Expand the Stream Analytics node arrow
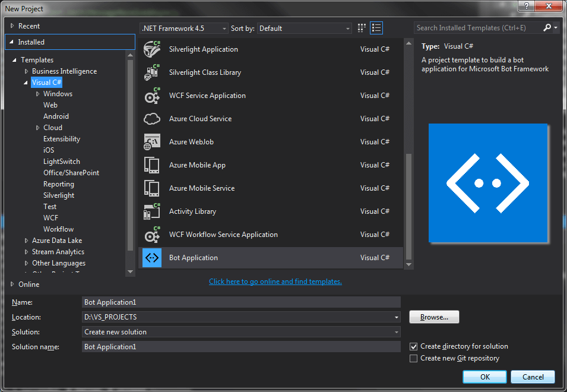The width and height of the screenshot is (567, 392). pyautogui.click(x=26, y=252)
